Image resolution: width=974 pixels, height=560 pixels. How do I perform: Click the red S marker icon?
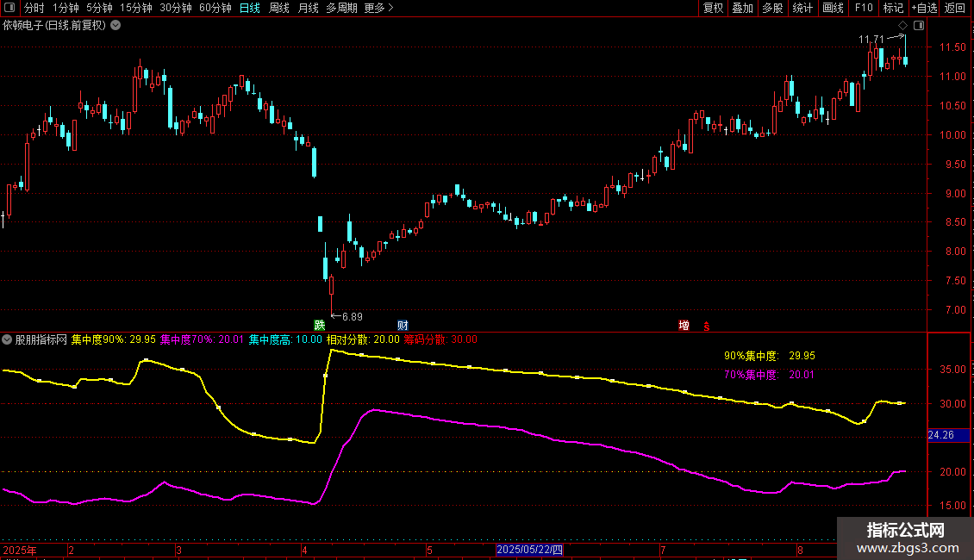pos(706,326)
